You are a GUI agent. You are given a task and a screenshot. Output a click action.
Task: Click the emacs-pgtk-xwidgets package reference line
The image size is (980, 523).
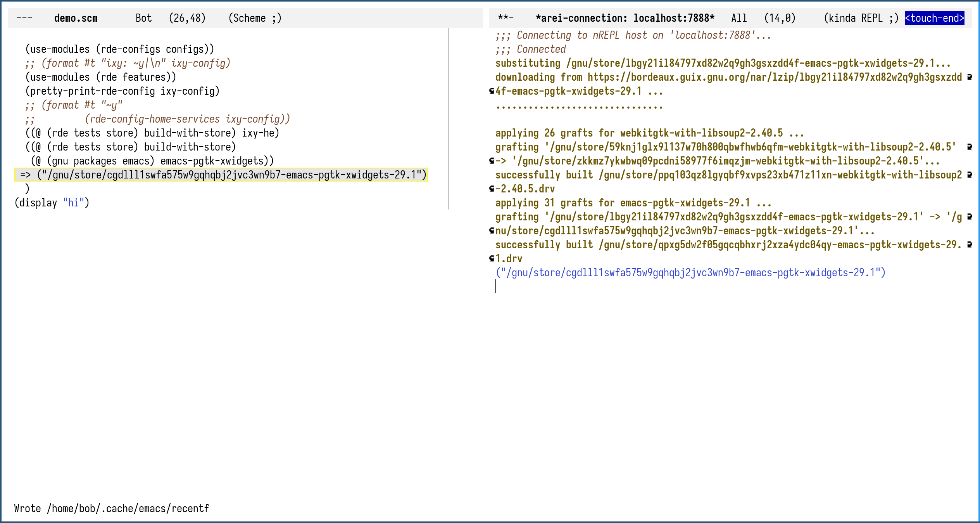coord(152,161)
